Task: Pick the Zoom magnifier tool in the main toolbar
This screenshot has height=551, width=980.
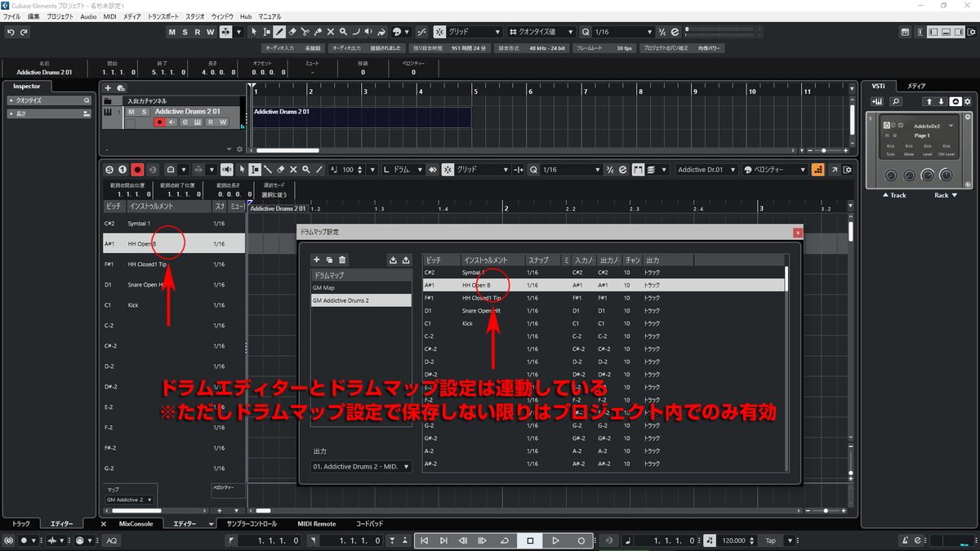Action: [343, 32]
